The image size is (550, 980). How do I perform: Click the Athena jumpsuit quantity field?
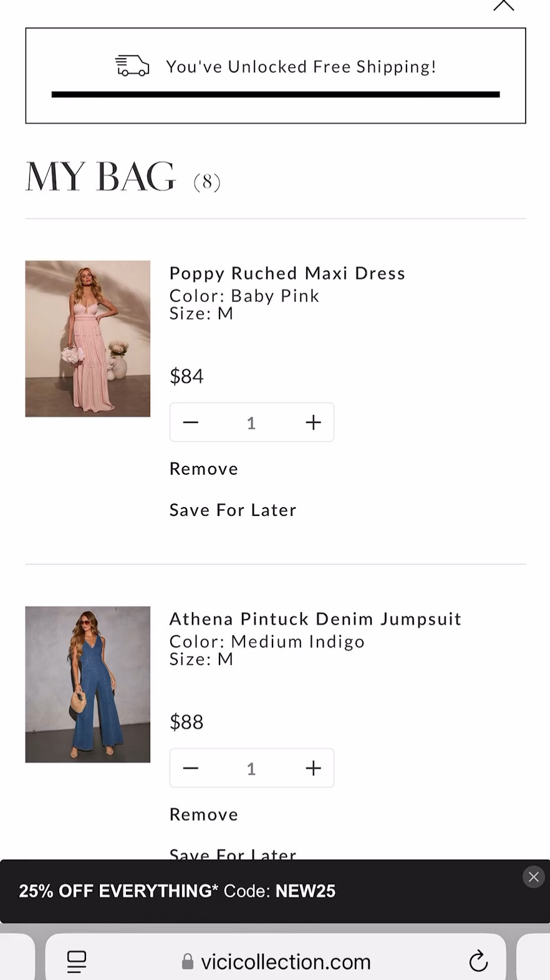pos(251,769)
